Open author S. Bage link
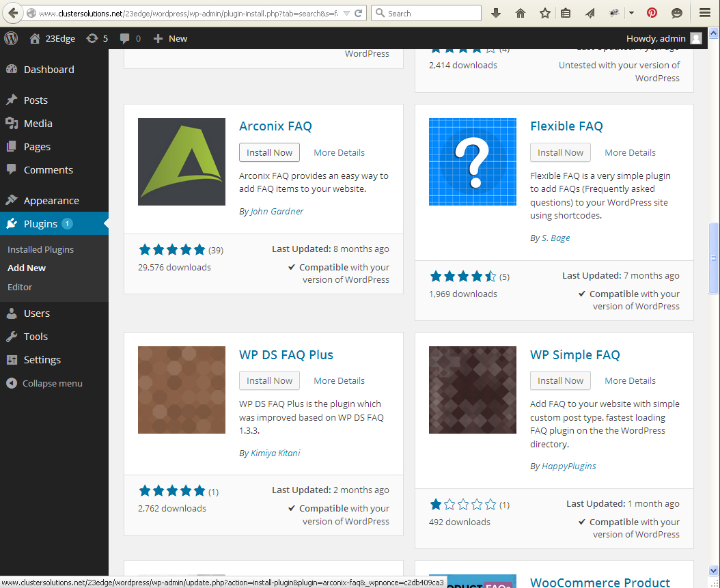Screen dimensions: 720x588 tap(555, 238)
